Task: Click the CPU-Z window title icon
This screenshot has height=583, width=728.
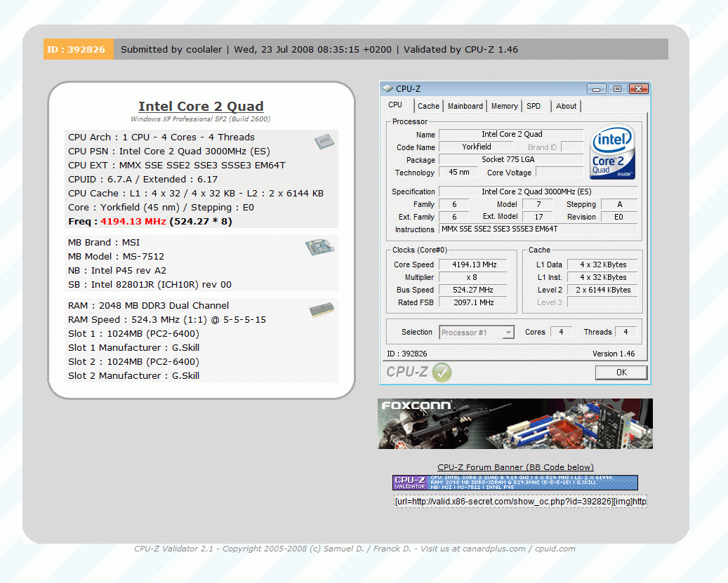Action: pos(388,88)
